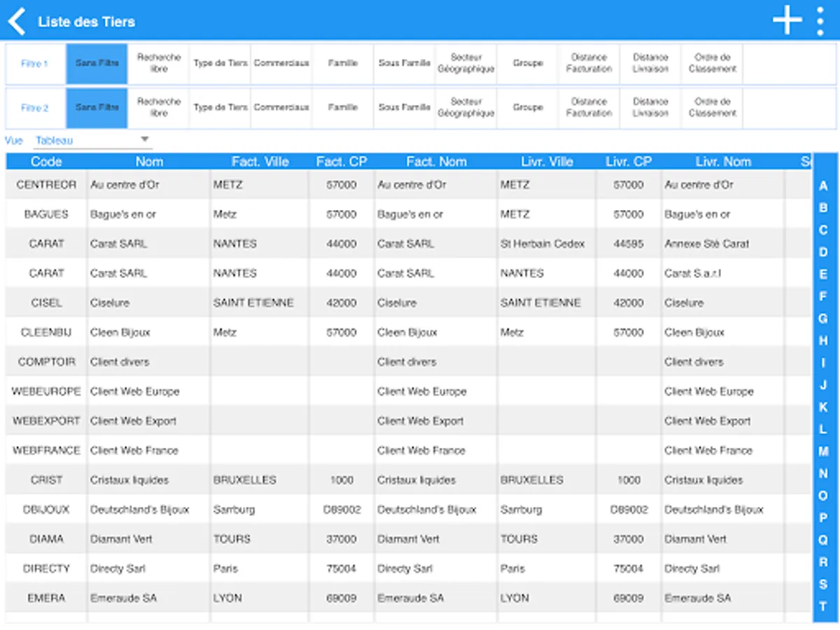Choose Distance Facturation in Filtre 1 row
Image resolution: width=840 pixels, height=630 pixels.
(589, 64)
